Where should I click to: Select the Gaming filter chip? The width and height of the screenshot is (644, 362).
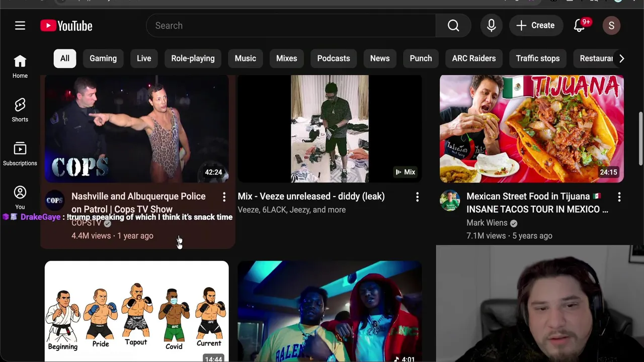103,58
